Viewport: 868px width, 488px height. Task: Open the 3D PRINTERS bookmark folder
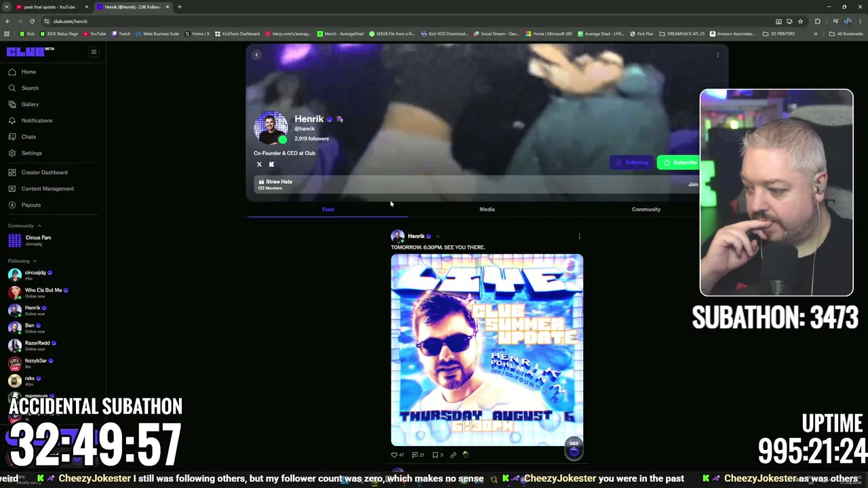click(x=778, y=34)
